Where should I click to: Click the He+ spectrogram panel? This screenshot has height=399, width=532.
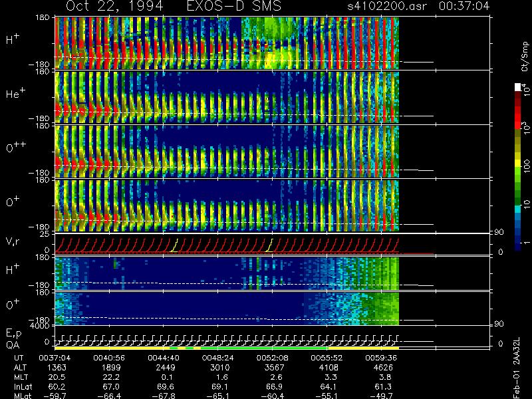click(227, 97)
